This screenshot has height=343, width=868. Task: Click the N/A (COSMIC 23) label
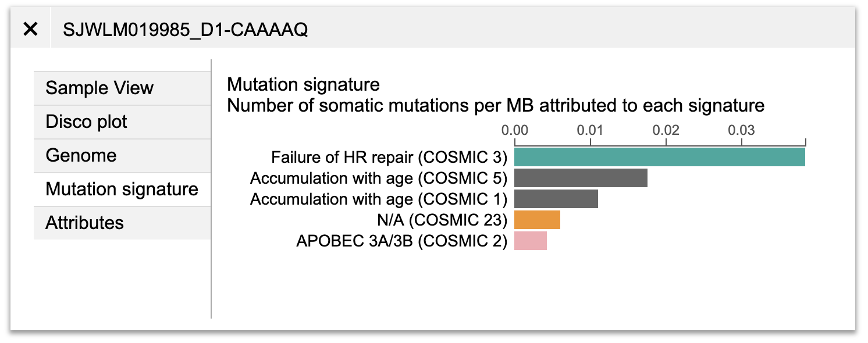coord(442,220)
